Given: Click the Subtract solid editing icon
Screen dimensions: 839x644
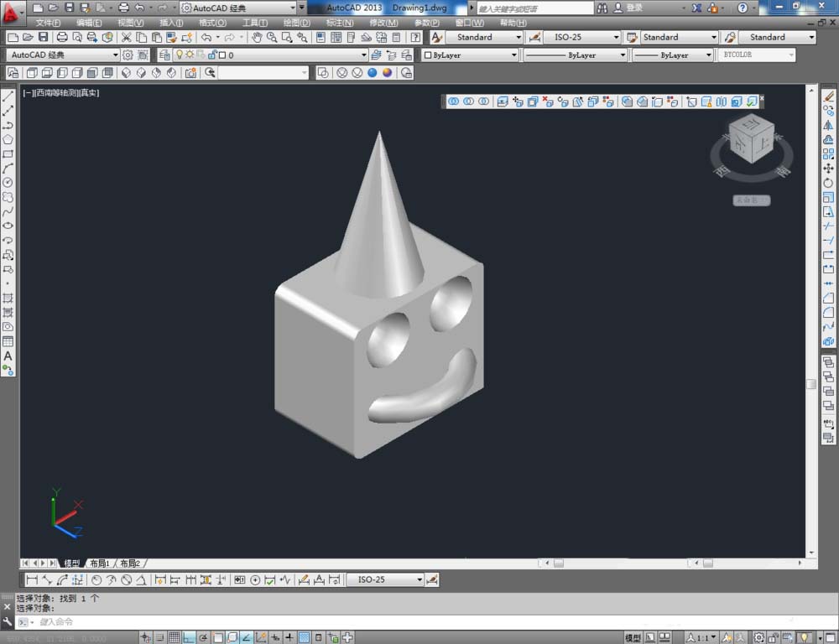Looking at the screenshot, I should tap(468, 101).
